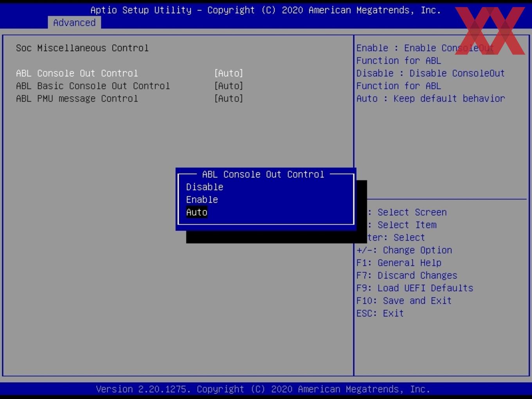Viewport: 532px width, 399px height.
Task: Choose Enable in ABL Console Out popup
Action: 202,199
